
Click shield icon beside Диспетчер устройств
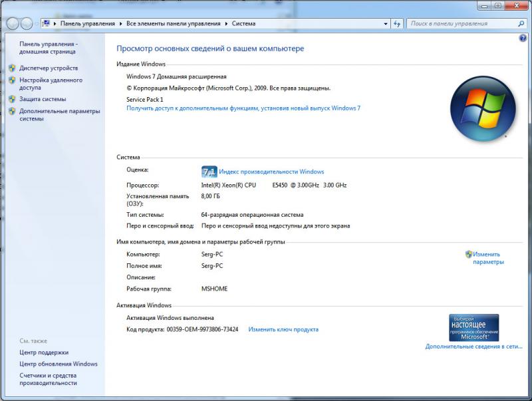[x=12, y=68]
